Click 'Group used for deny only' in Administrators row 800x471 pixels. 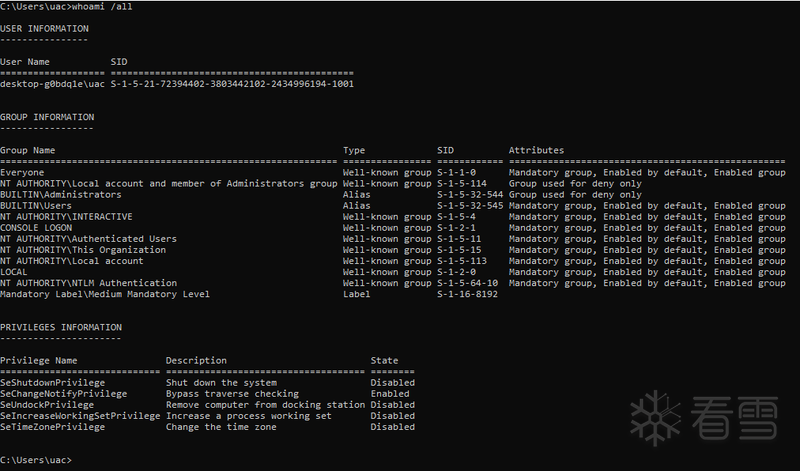[x=575, y=194]
